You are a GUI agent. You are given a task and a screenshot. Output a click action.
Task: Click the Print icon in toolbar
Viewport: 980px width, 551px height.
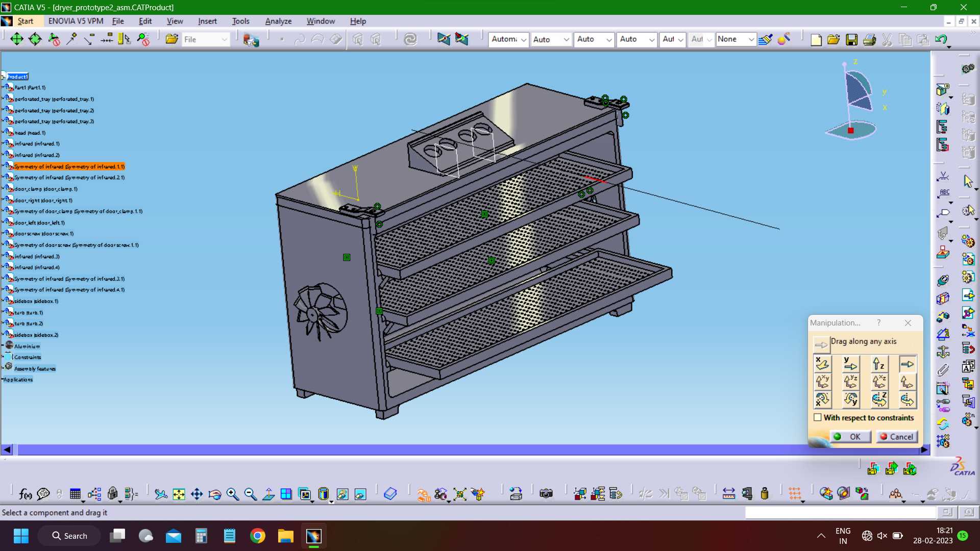click(869, 39)
